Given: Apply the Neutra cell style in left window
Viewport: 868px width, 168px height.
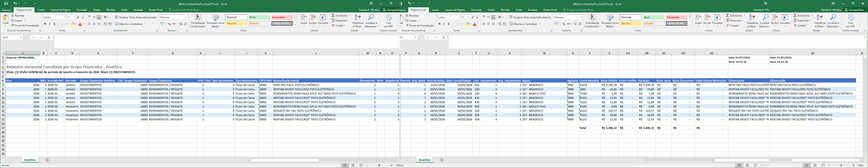Looking at the screenshot, I should tap(236, 23).
